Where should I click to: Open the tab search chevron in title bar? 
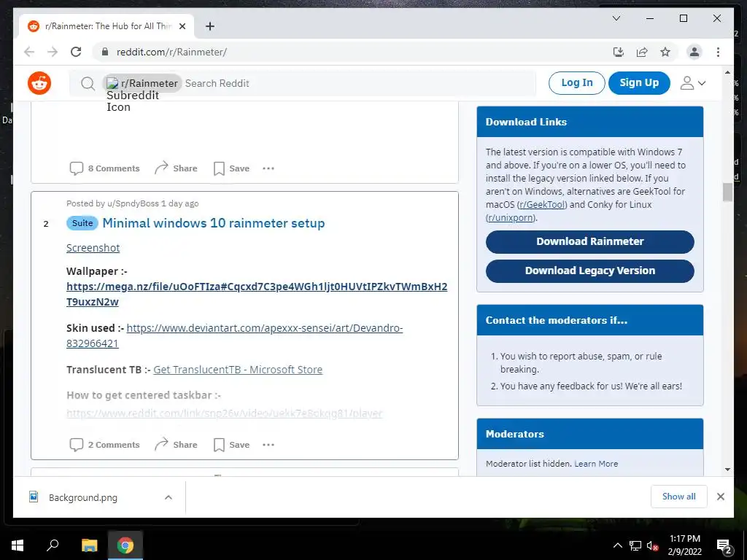tap(616, 18)
